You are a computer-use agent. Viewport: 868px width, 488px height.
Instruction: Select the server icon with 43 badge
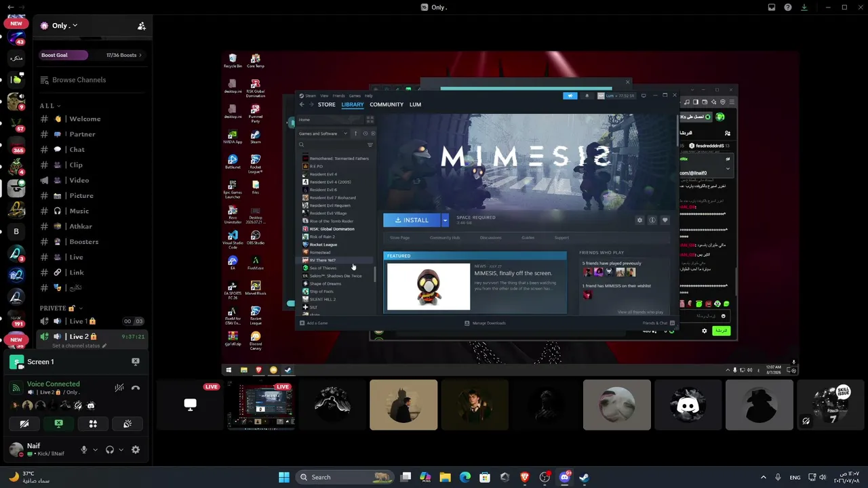[x=16, y=38]
